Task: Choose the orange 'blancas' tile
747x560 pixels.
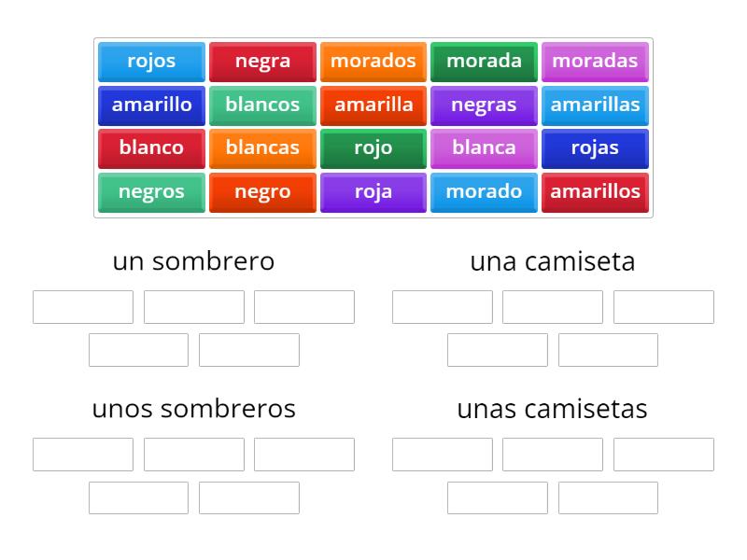Action: tap(262, 148)
